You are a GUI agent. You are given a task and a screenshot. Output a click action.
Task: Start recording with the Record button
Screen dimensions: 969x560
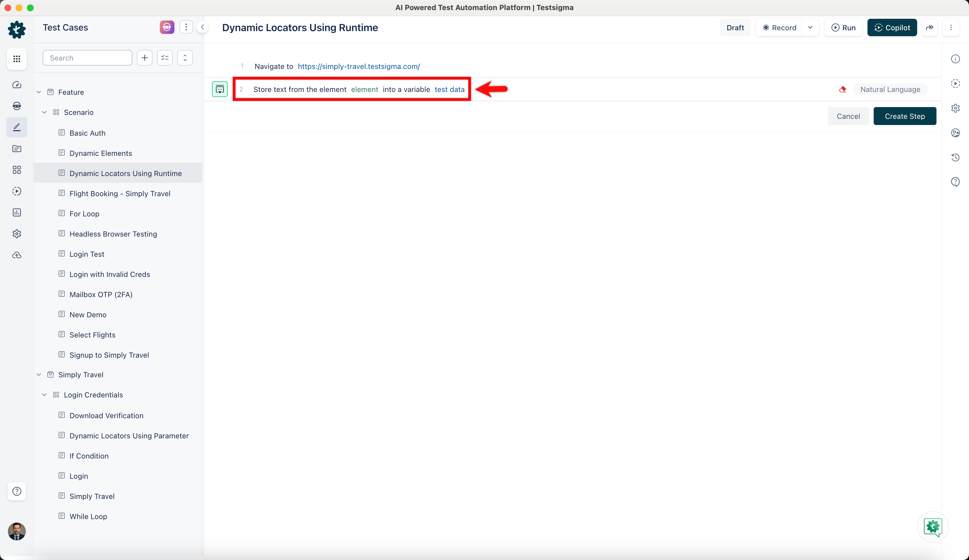779,28
